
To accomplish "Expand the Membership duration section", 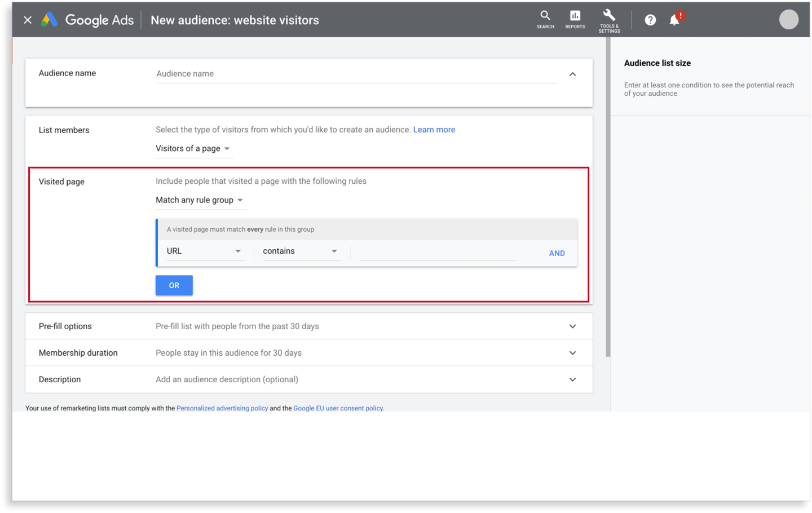I will point(309,353).
